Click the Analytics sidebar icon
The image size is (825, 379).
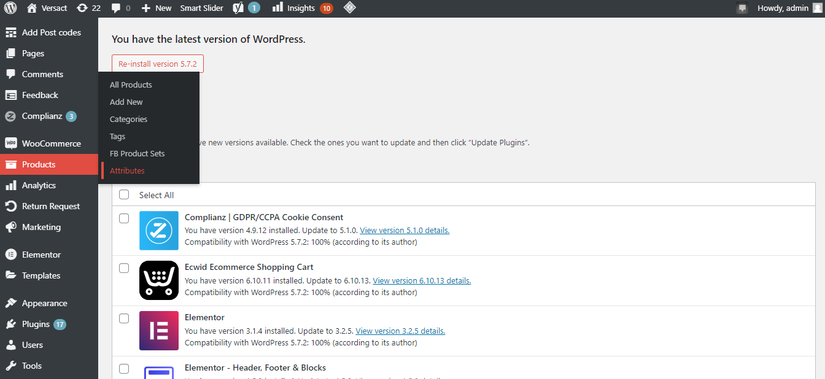11,185
